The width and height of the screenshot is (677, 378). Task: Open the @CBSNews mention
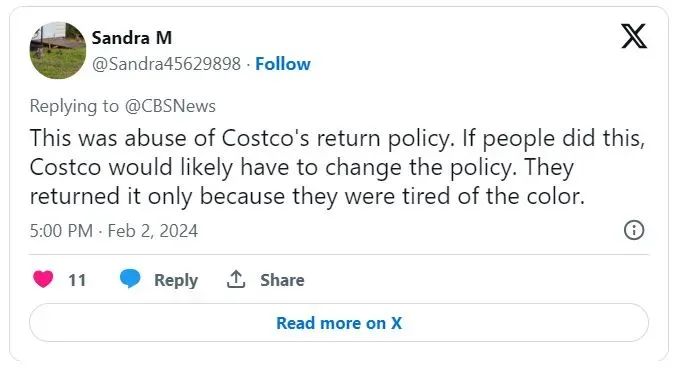(170, 106)
